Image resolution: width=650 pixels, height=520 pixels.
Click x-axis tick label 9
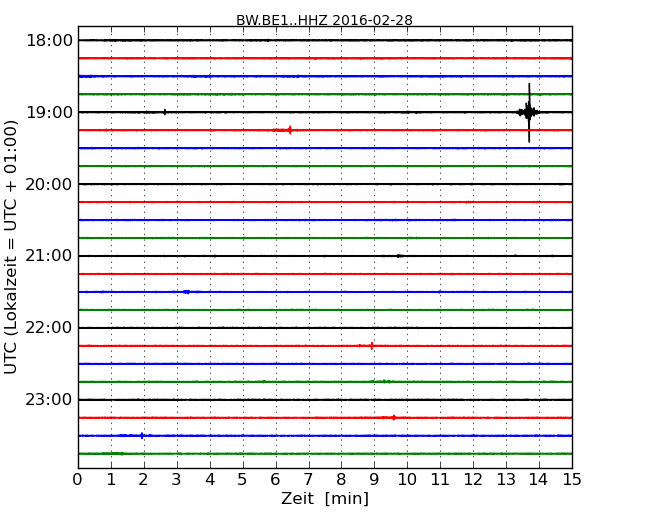(374, 479)
